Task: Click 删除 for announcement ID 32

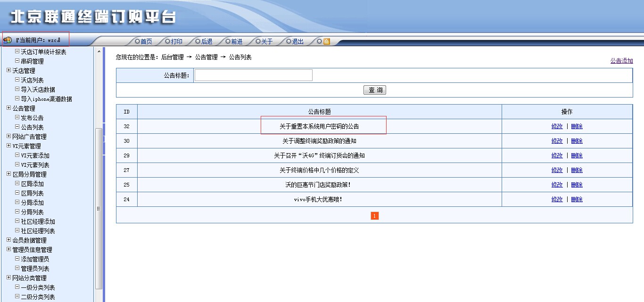Action: click(577, 126)
